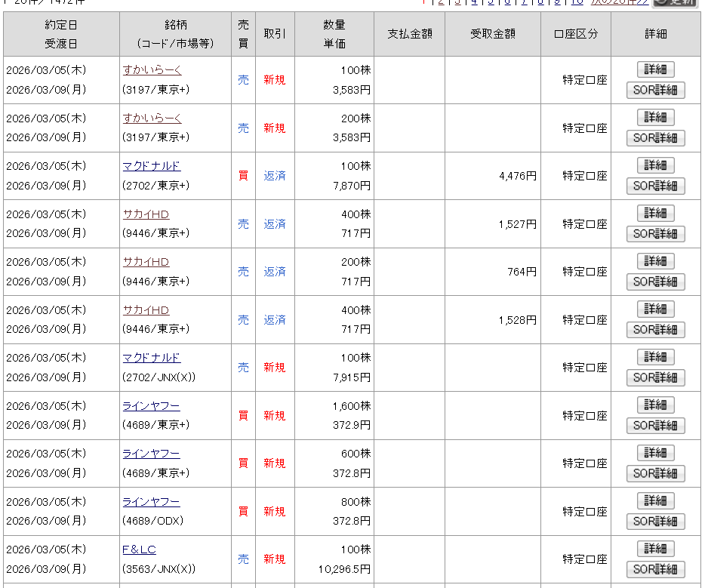The width and height of the screenshot is (708, 588).
Task: Click the F&LC stock name link
Action: point(139,550)
